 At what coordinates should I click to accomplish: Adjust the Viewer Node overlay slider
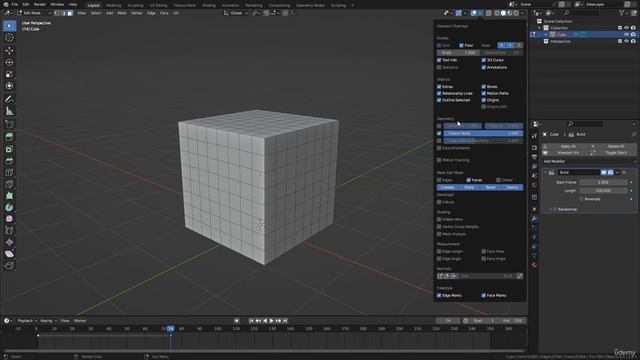click(483, 133)
